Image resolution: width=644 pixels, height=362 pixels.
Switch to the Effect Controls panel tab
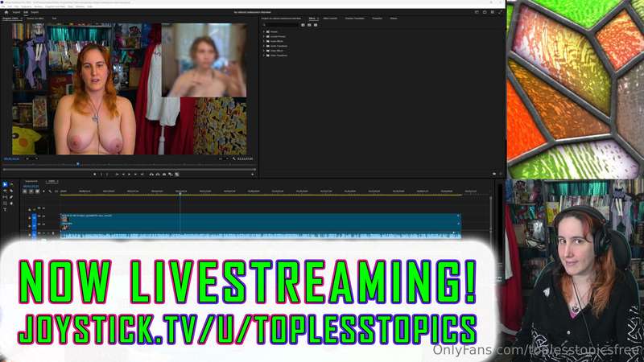(x=330, y=19)
